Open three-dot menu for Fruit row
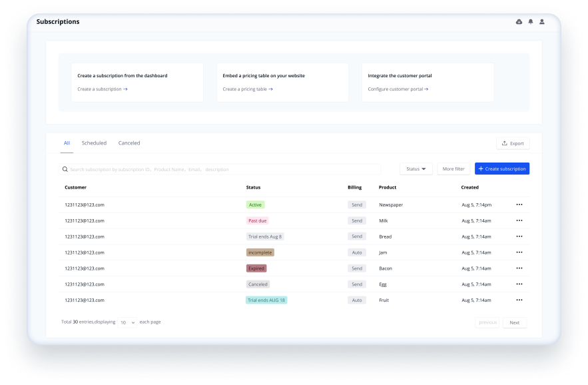588x385 pixels. [519, 300]
